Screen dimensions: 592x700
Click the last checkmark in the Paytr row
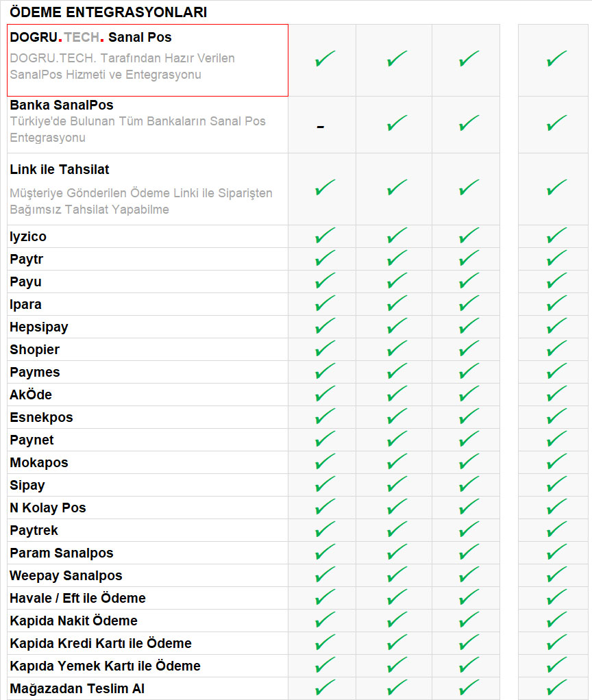coord(556,259)
